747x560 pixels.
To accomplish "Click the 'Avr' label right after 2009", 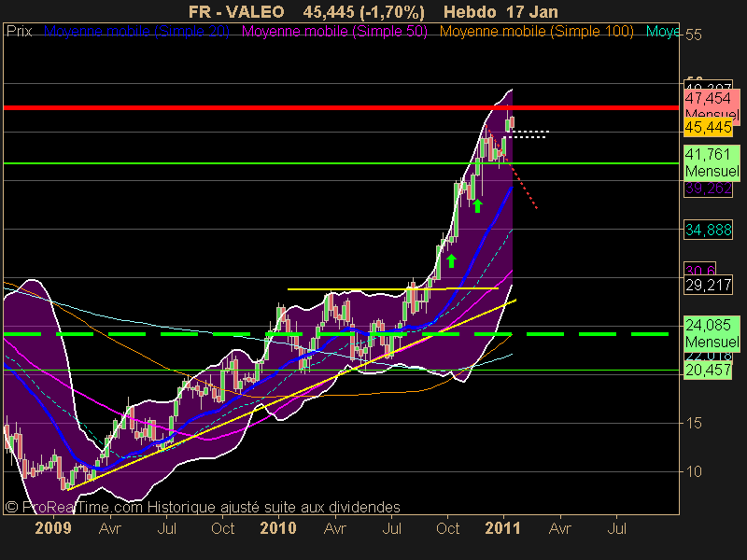I will point(110,528).
